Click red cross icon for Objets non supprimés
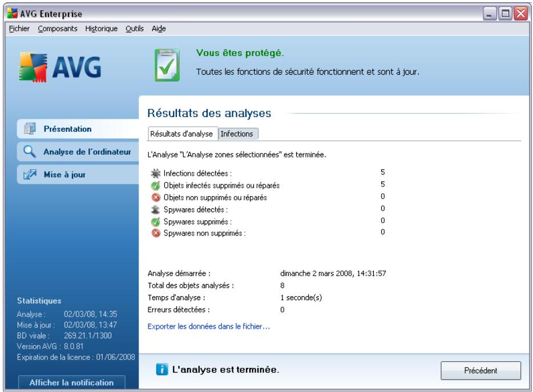Image resolution: width=533 pixels, height=392 pixels. click(156, 197)
